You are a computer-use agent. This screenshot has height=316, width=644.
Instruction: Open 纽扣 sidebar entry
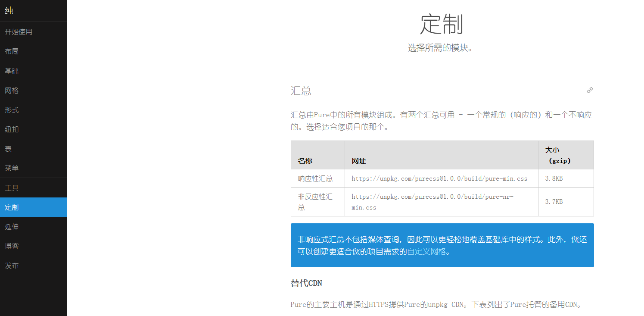tap(33, 129)
